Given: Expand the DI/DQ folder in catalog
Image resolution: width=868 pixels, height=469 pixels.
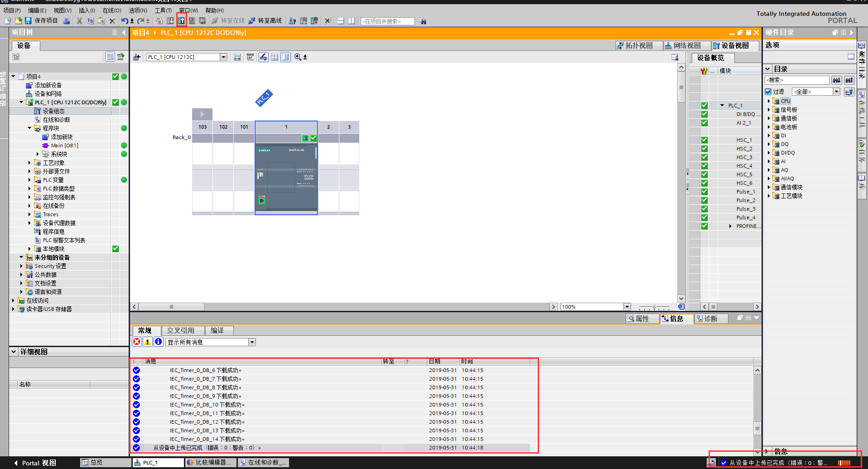Looking at the screenshot, I should point(769,153).
